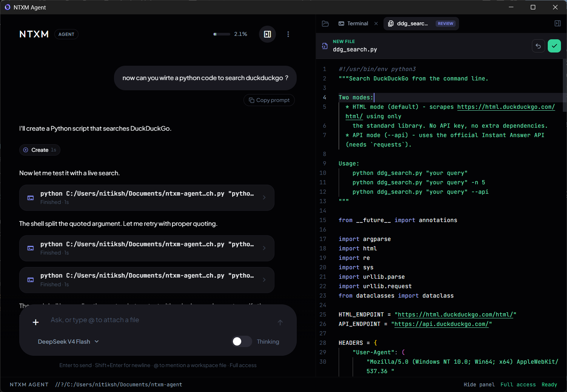Screen dimensions: 567x392
Task: Open the workspace folder icon
Action: (325, 23)
